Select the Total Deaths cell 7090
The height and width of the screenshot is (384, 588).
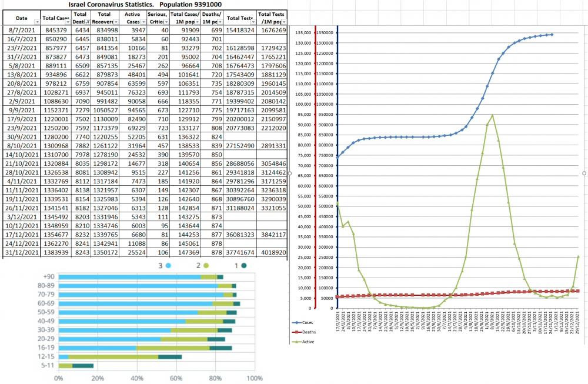pyautogui.click(x=81, y=101)
